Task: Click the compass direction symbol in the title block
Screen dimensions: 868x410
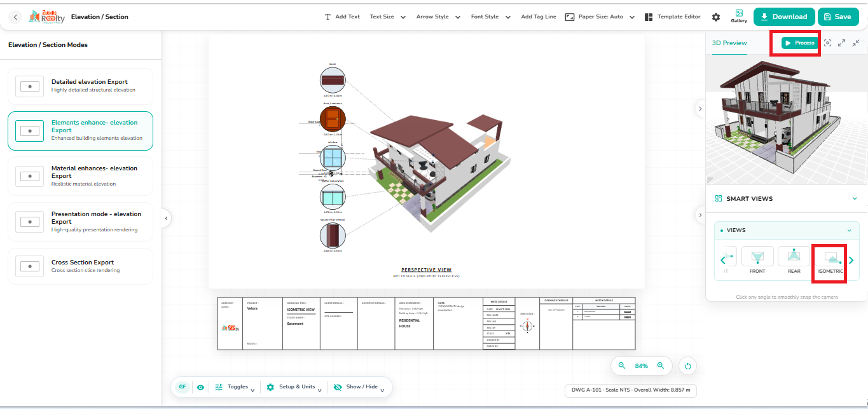Action: (x=527, y=325)
